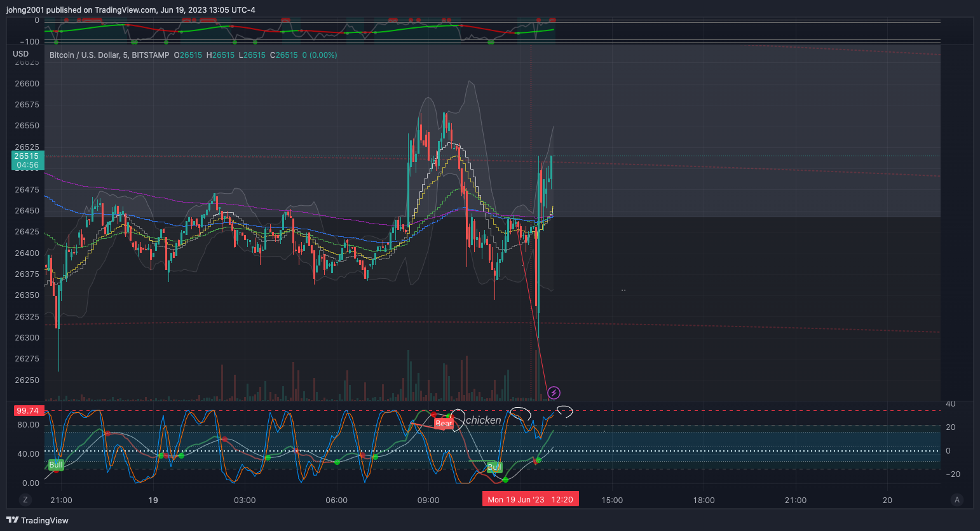Toggle the A auto-scale button

(957, 500)
